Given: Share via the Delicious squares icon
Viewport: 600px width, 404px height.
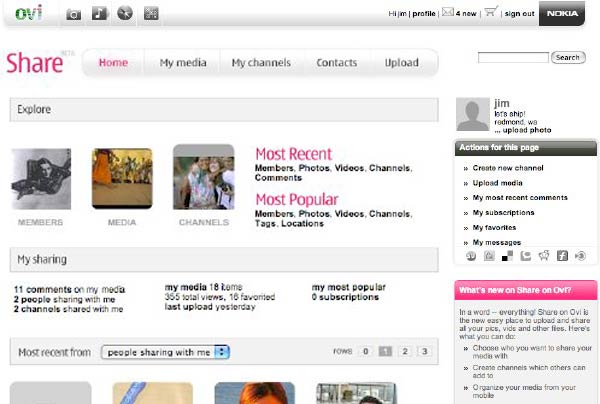Looking at the screenshot, I should pyautogui.click(x=508, y=256).
